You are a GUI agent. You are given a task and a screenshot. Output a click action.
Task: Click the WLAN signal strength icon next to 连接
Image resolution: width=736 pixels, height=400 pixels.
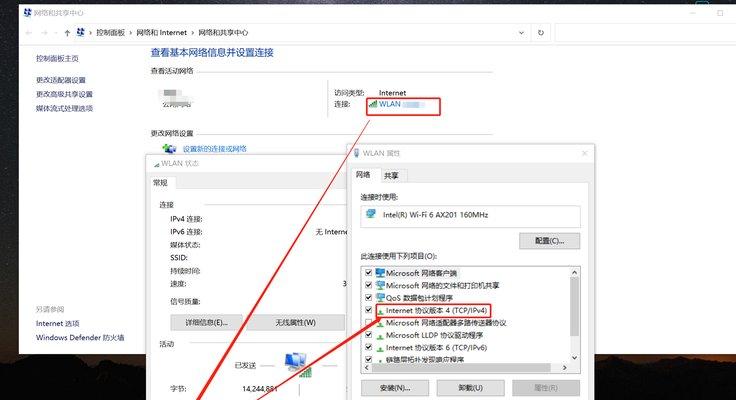tap(373, 104)
